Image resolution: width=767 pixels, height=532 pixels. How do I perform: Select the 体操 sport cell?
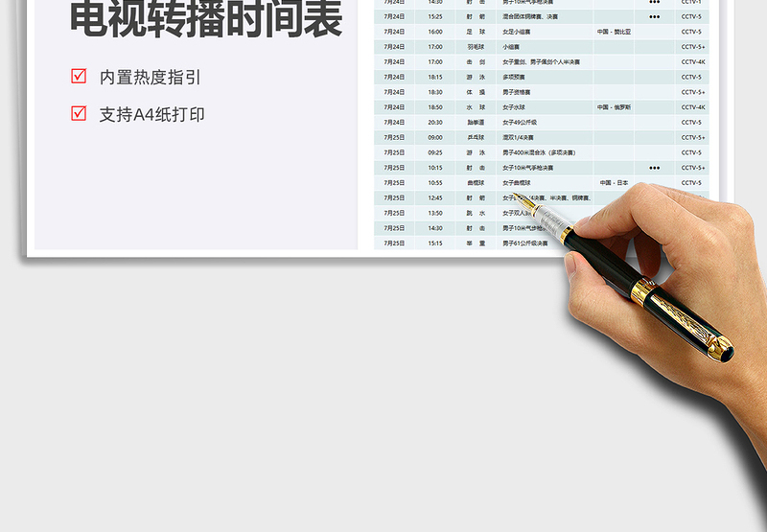pyautogui.click(x=476, y=92)
